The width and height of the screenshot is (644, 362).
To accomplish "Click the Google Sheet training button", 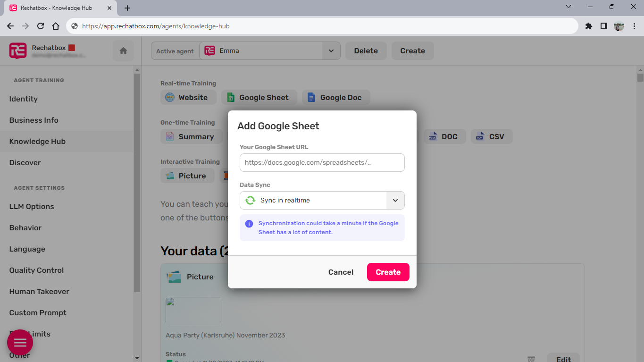I will pos(259,98).
